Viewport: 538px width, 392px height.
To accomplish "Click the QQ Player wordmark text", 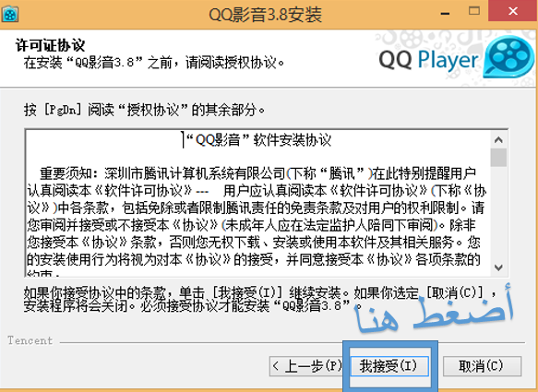I will pyautogui.click(x=428, y=59).
